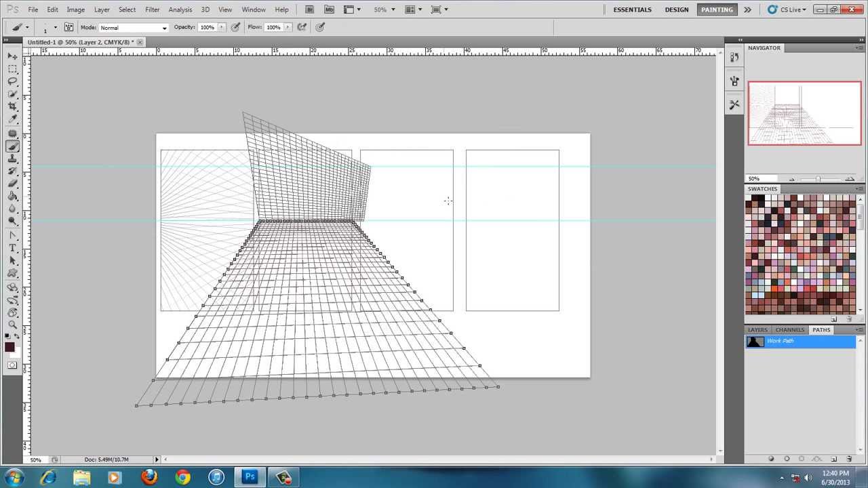
Task: Open the Screen Mode dropdown
Action: (x=440, y=9)
